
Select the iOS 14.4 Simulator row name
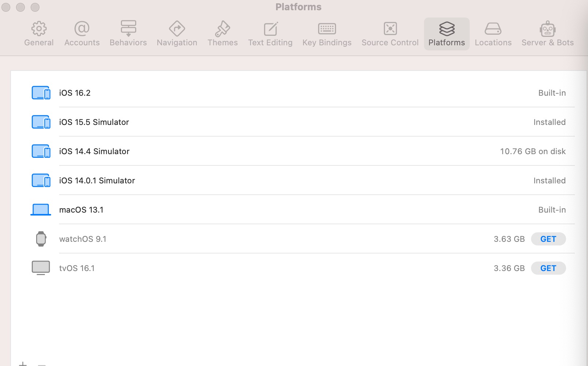pos(94,151)
